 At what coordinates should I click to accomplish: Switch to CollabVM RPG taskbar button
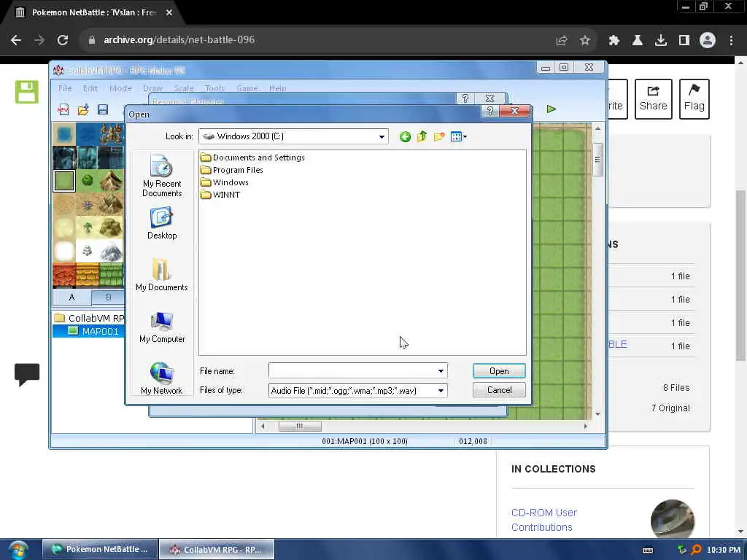click(x=216, y=550)
